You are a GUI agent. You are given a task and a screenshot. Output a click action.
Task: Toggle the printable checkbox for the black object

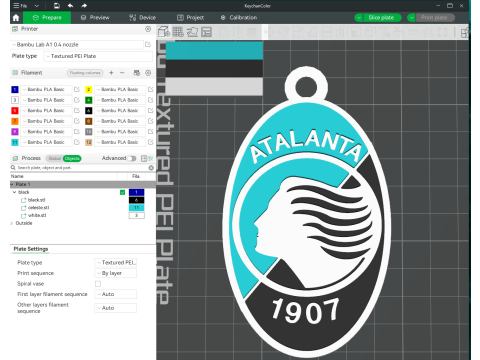click(122, 192)
